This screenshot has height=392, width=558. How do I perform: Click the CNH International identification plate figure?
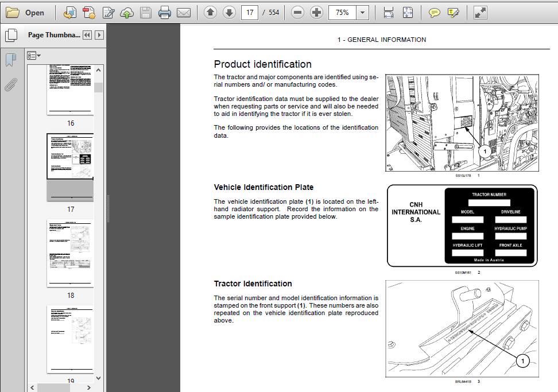pyautogui.click(x=462, y=226)
